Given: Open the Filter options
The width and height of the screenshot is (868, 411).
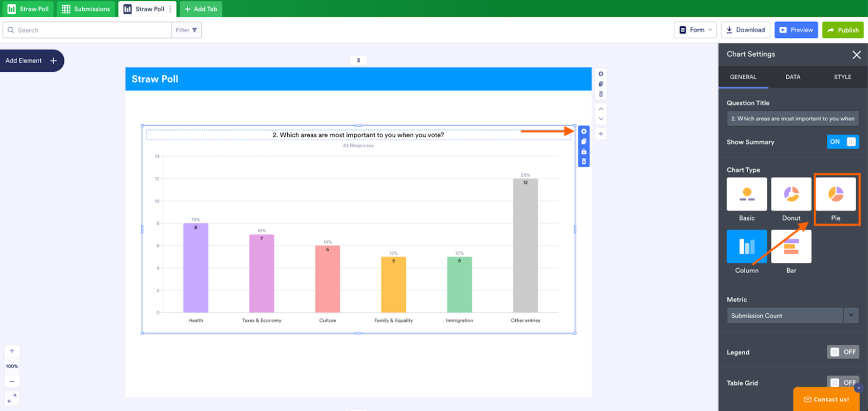Looking at the screenshot, I should [186, 29].
